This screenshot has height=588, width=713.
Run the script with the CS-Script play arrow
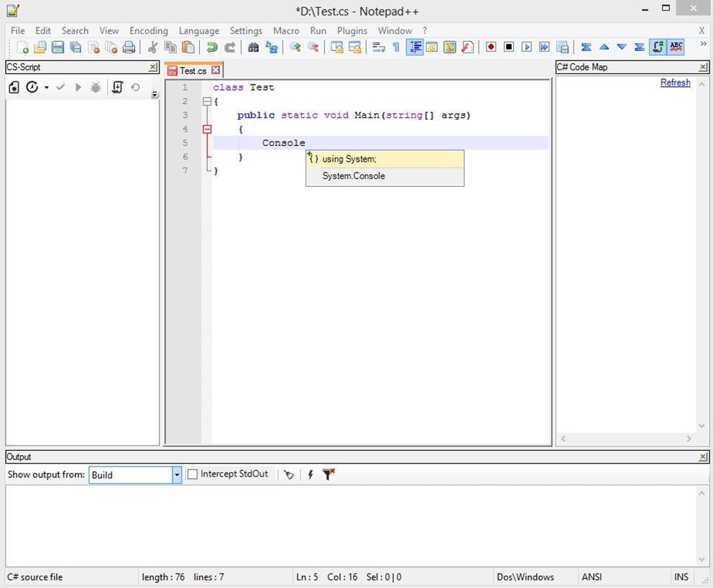(x=78, y=87)
